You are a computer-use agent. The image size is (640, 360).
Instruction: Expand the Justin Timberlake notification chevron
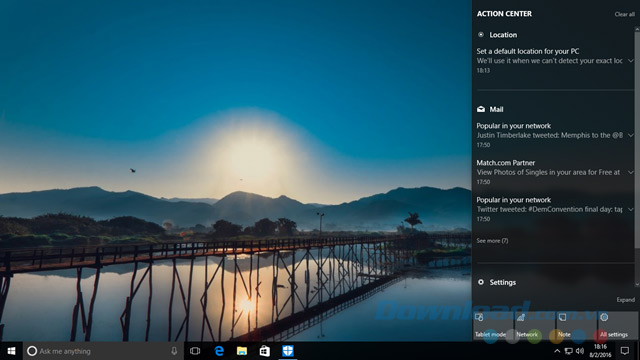pyautogui.click(x=631, y=135)
